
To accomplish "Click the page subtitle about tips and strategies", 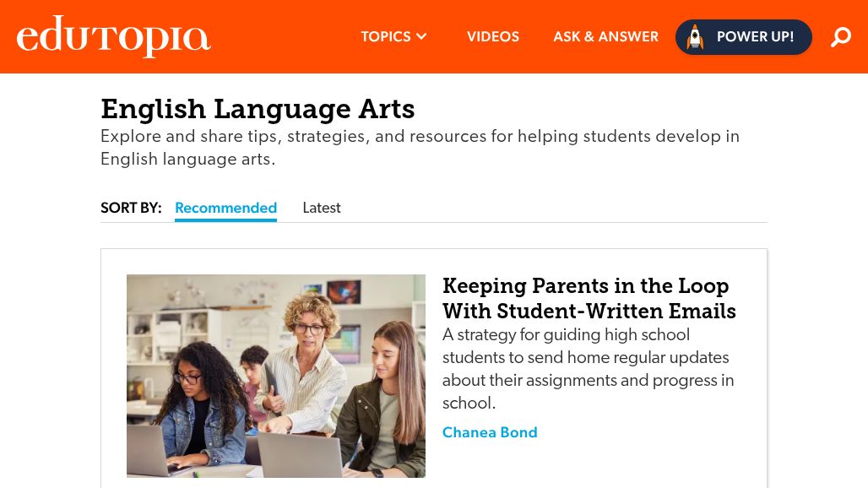I will pos(420,148).
